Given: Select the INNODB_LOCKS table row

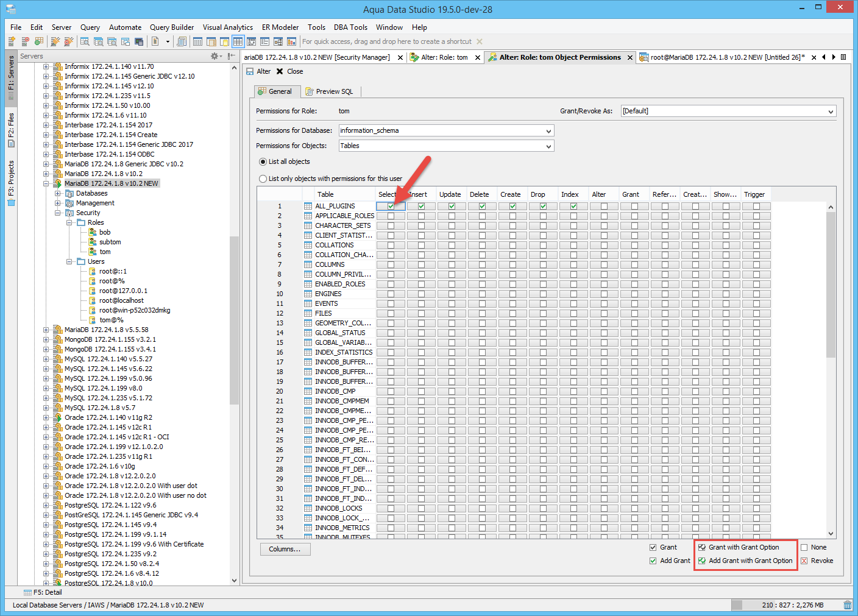Looking at the screenshot, I should pos(338,508).
